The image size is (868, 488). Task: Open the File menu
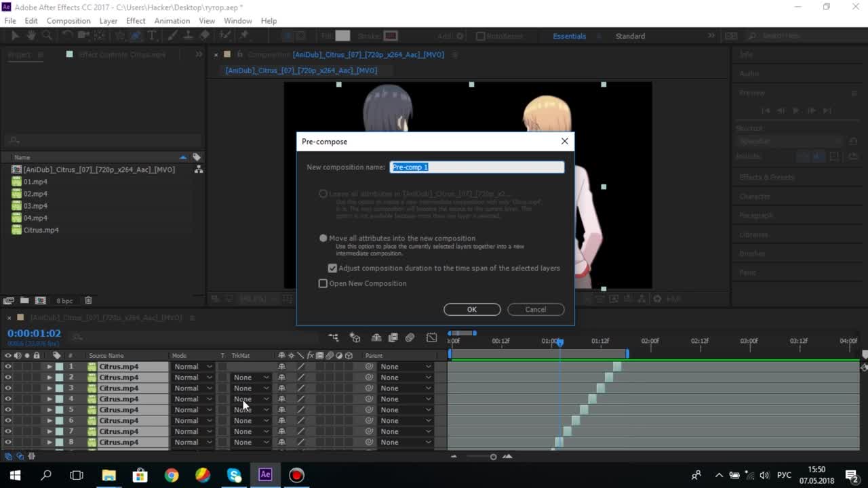point(10,21)
